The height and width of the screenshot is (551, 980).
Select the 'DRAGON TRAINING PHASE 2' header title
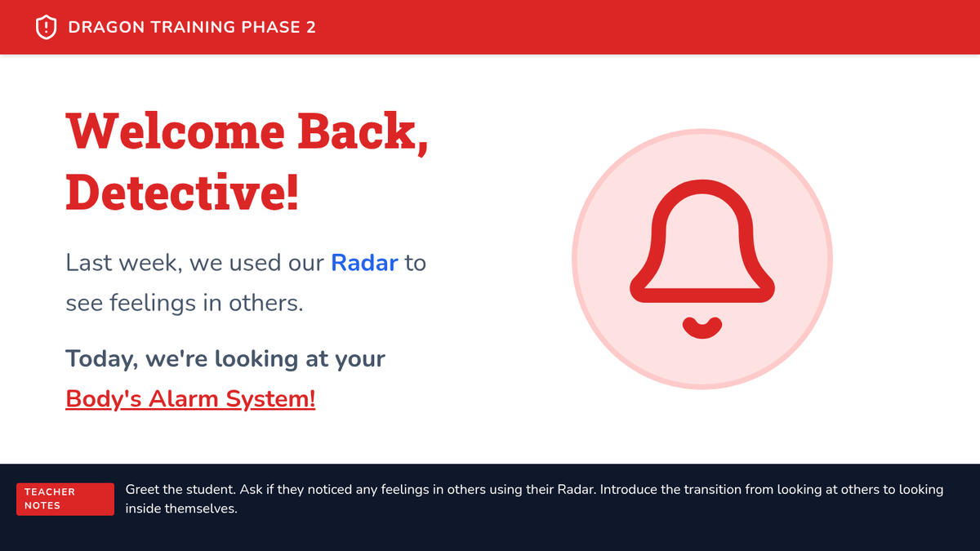tap(192, 27)
